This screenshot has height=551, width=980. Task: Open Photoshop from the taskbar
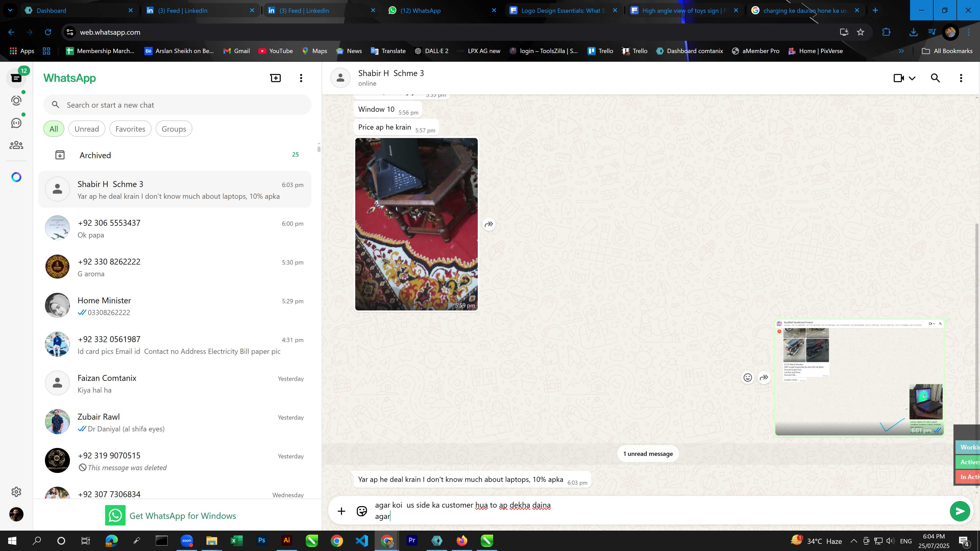(x=261, y=540)
